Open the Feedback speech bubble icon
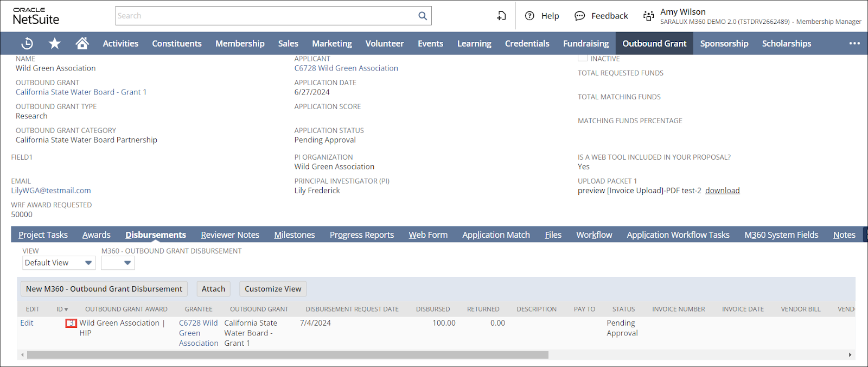 click(579, 16)
